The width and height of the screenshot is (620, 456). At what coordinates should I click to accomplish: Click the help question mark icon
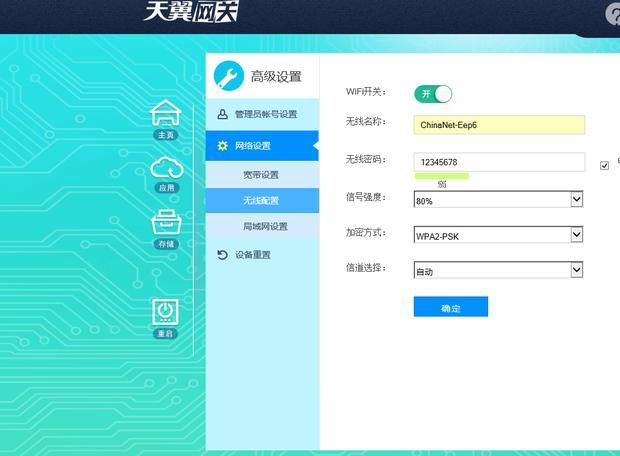pos(613,15)
